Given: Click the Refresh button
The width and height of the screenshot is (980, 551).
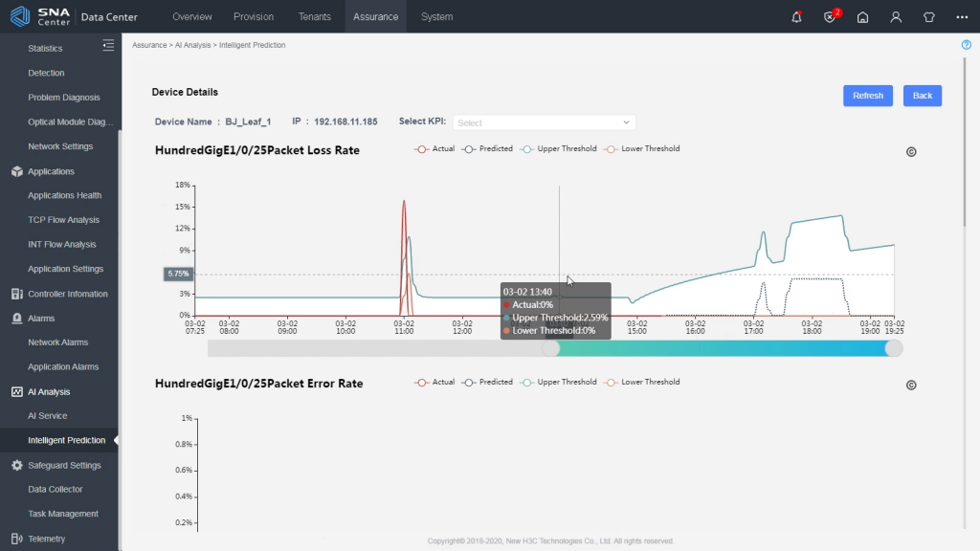Looking at the screenshot, I should [867, 96].
